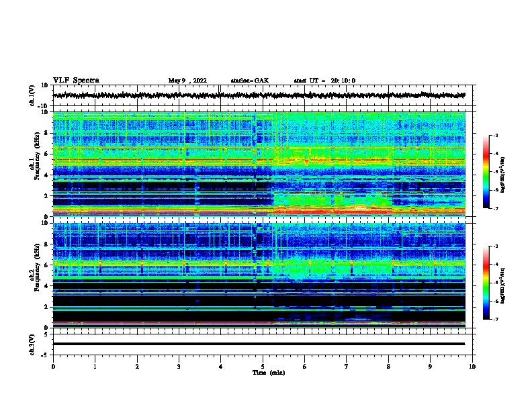Click the ch.1(V) axis label

[x=32, y=95]
